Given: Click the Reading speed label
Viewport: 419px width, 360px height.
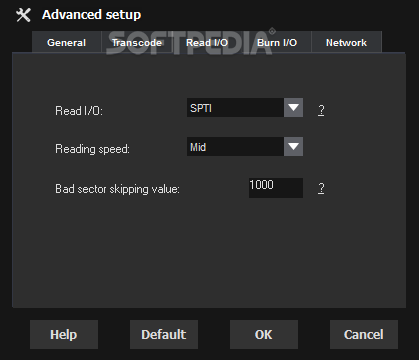Looking at the screenshot, I should tap(92, 149).
